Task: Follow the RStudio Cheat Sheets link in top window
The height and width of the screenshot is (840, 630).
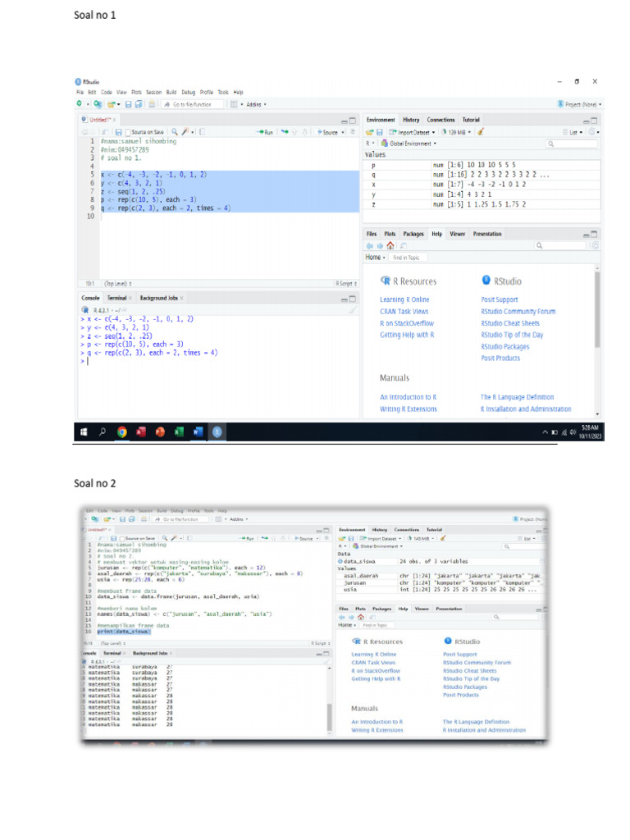Action: [510, 323]
